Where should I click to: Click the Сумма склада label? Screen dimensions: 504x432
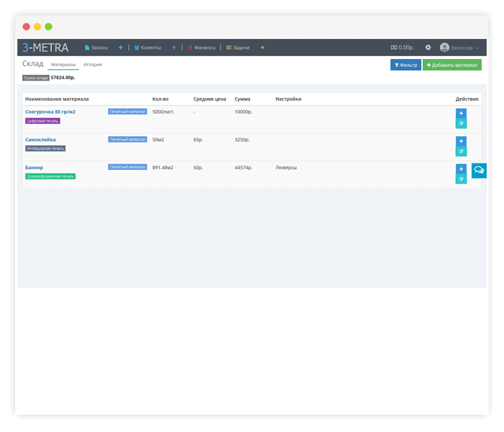pos(36,78)
